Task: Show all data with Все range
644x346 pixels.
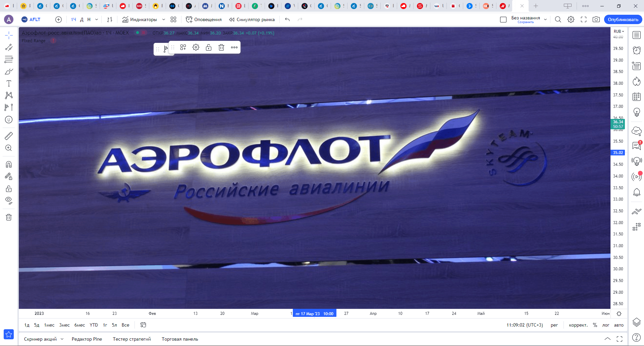Action: click(125, 325)
